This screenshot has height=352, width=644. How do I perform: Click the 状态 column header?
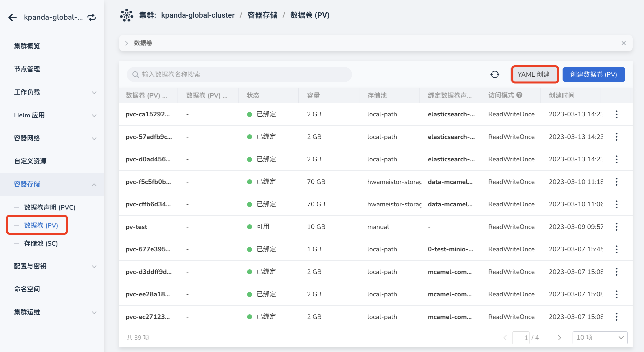pyautogui.click(x=253, y=95)
